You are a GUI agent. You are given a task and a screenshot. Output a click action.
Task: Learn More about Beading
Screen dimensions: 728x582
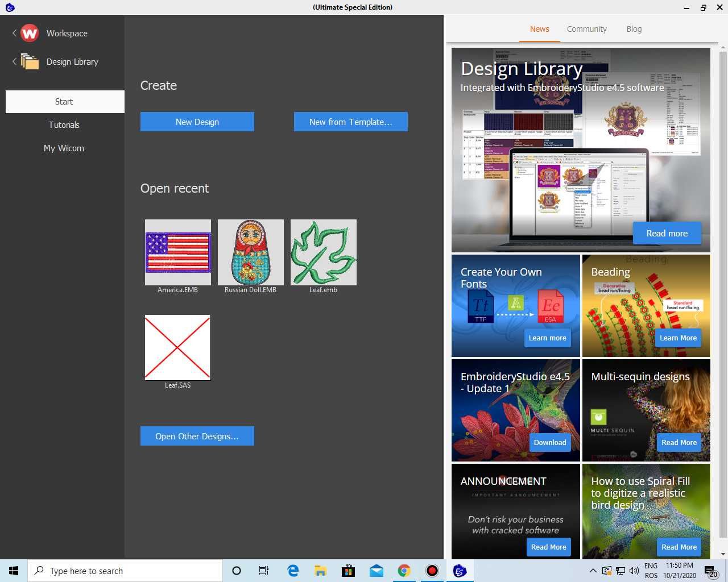pyautogui.click(x=679, y=338)
